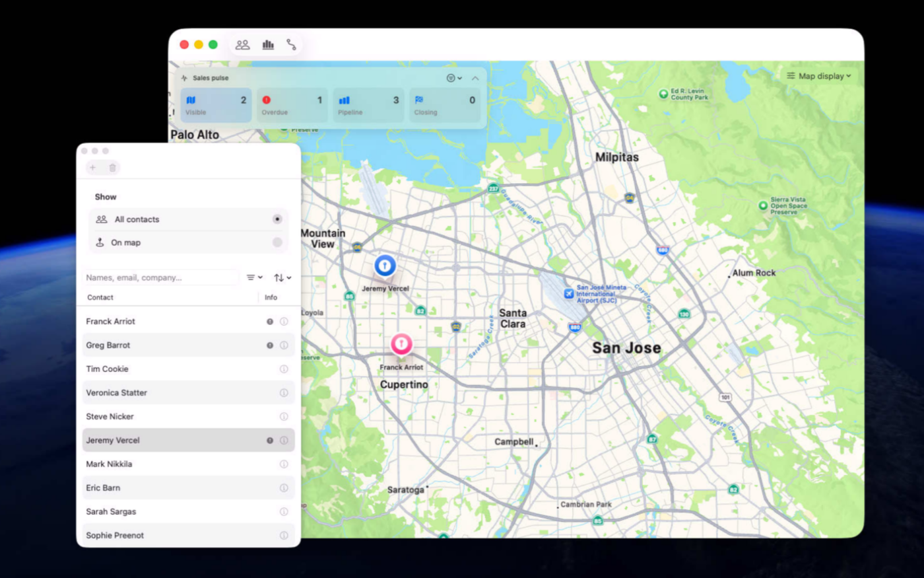924x578 pixels.
Task: Open info icon for Sarah Sargas
Action: [x=284, y=512]
